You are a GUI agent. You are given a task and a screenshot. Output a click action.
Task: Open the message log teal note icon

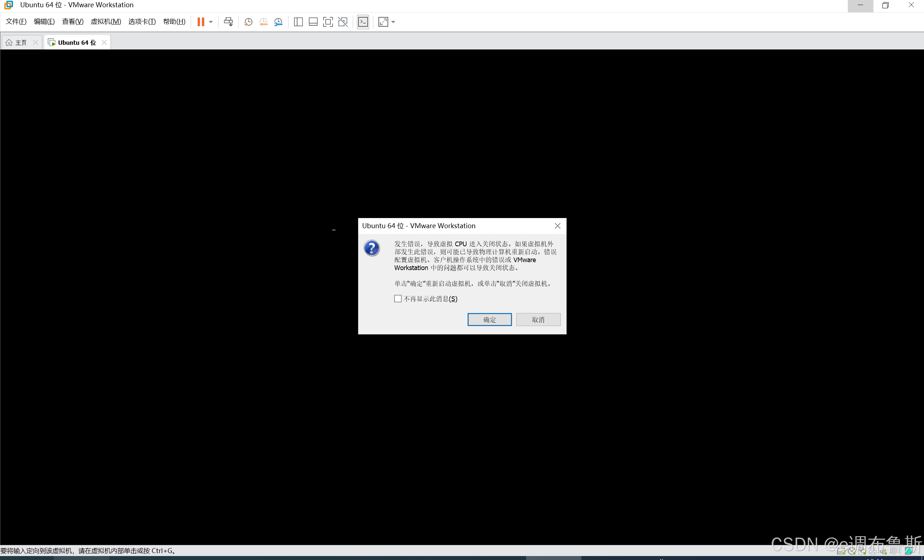click(908, 551)
